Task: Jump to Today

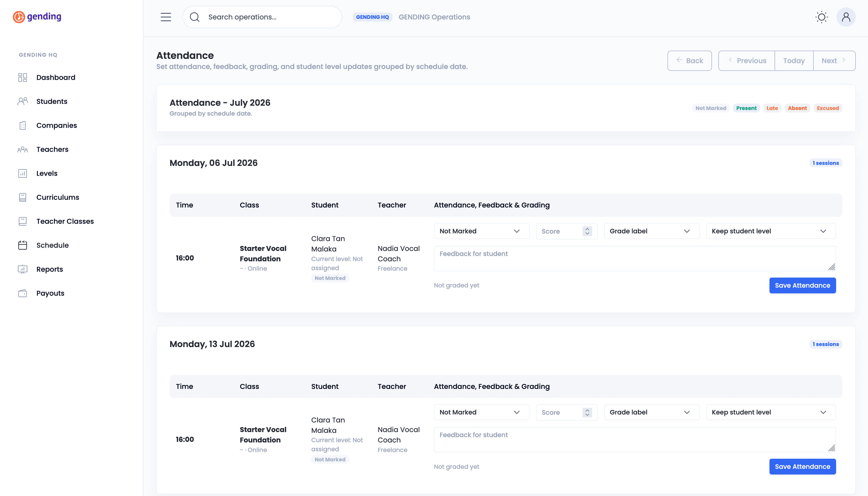Action: (794, 61)
